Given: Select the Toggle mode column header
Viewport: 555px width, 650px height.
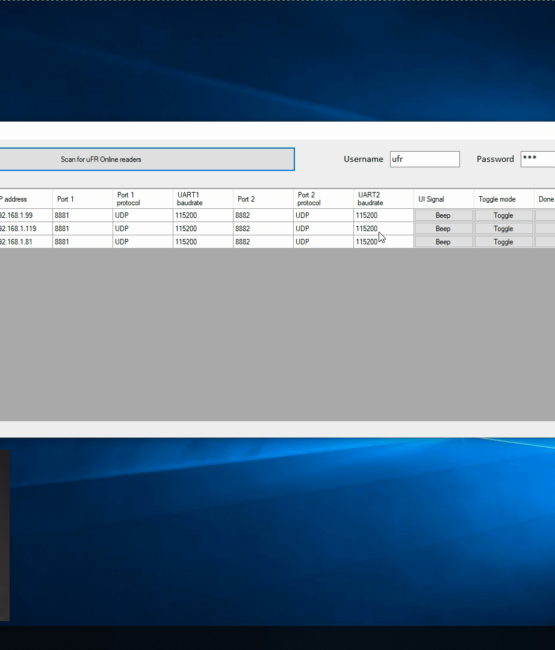Looking at the screenshot, I should click(x=504, y=199).
